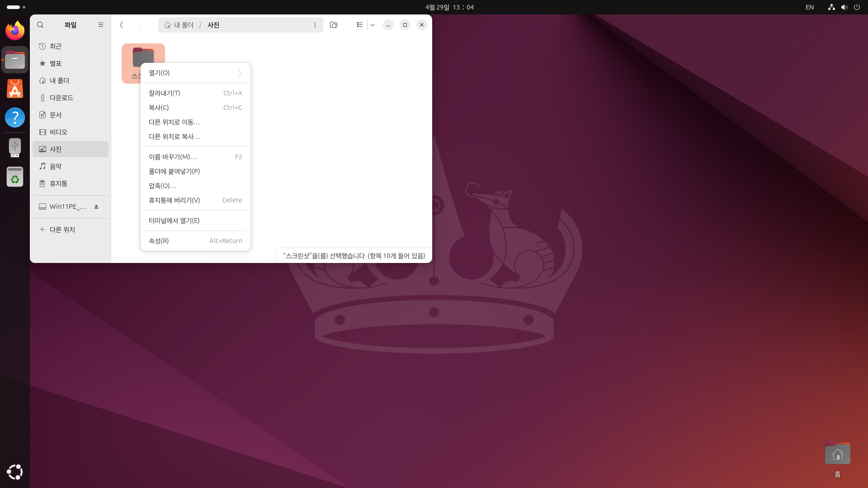Toggle list view layout icon

pos(359,25)
